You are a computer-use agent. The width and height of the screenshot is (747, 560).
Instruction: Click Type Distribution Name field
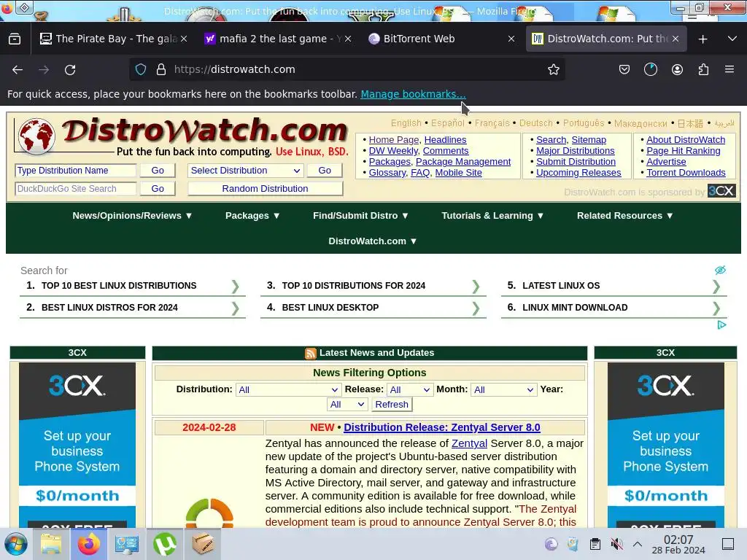tap(76, 171)
